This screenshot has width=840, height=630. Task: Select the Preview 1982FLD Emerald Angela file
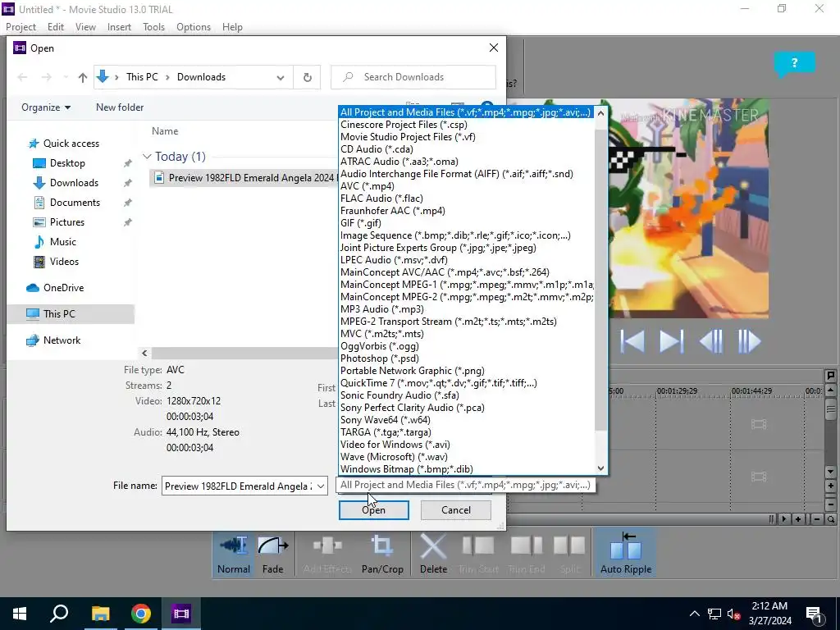[x=244, y=178]
